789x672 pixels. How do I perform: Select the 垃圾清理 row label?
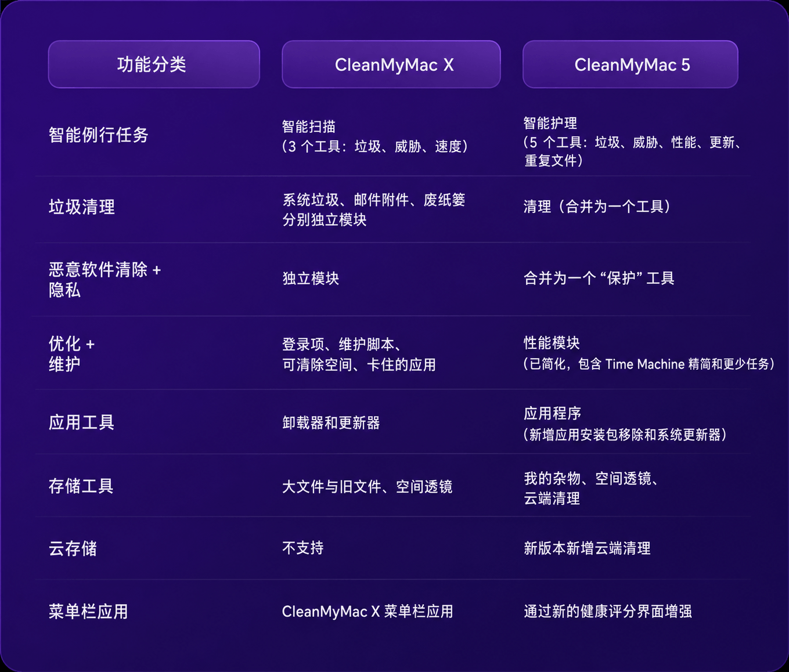tap(82, 207)
